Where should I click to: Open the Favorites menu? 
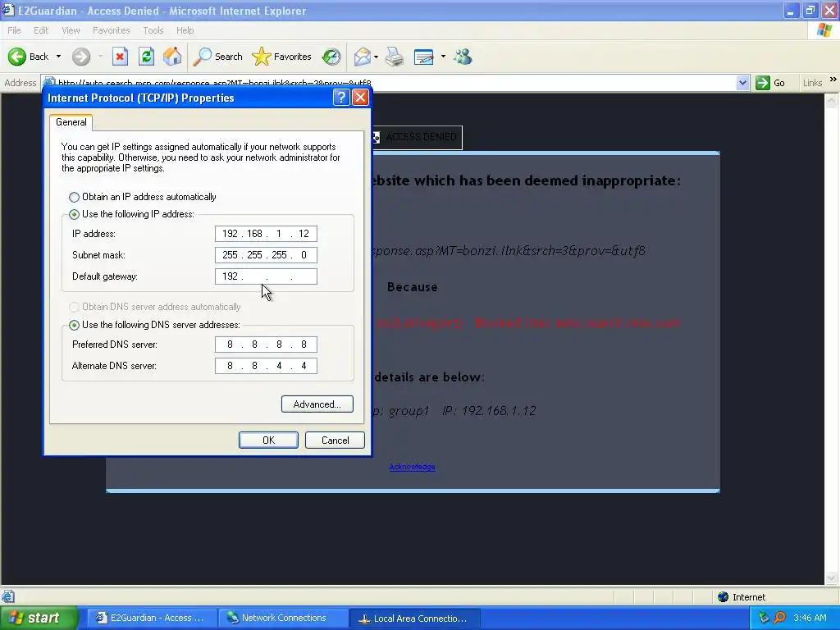click(x=111, y=30)
